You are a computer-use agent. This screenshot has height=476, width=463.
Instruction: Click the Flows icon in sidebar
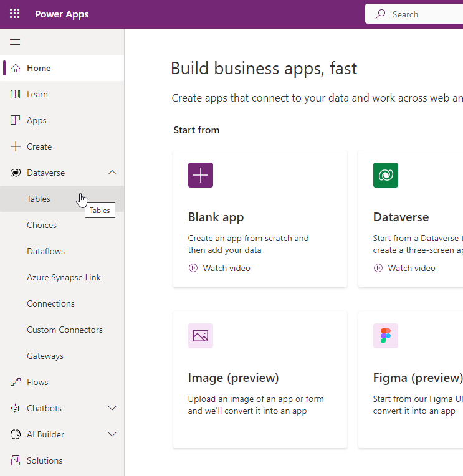pos(16,382)
